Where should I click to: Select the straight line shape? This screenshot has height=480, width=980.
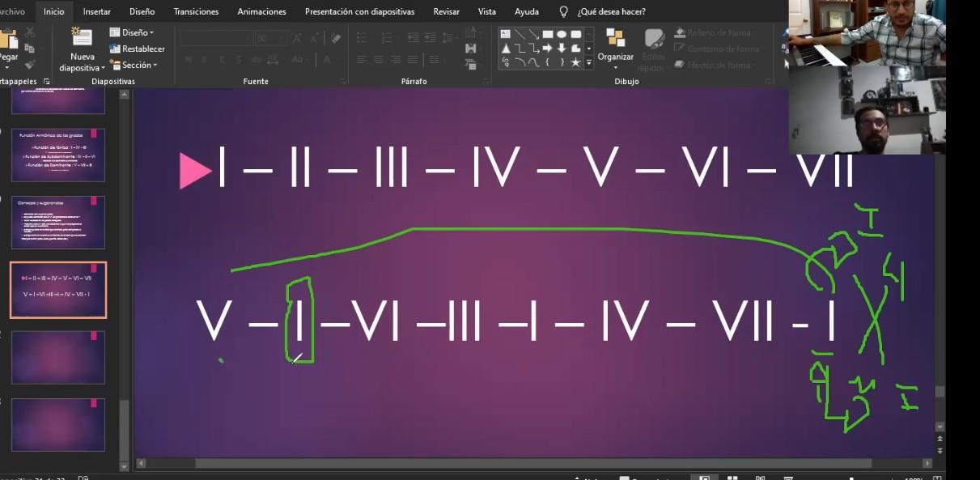519,34
